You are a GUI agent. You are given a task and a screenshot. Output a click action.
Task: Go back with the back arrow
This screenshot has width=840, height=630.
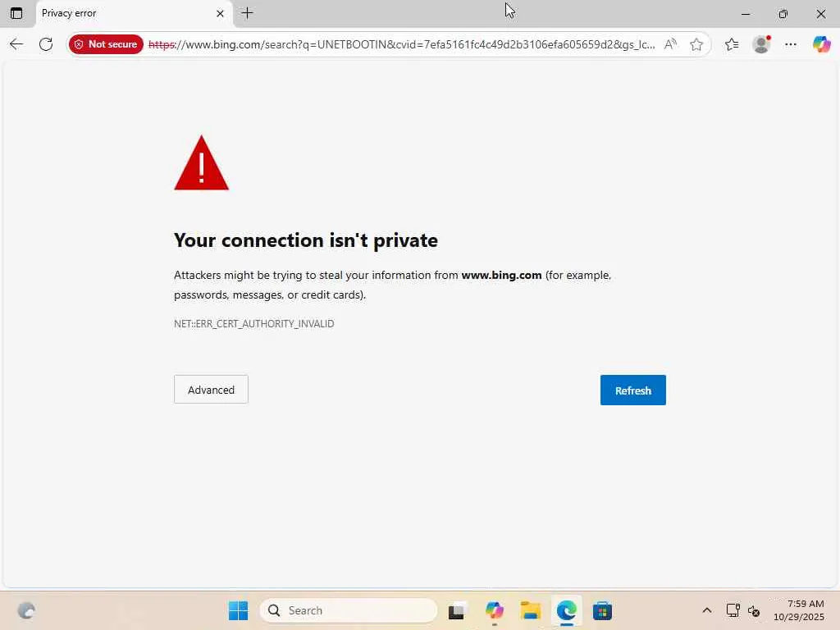tap(16, 44)
